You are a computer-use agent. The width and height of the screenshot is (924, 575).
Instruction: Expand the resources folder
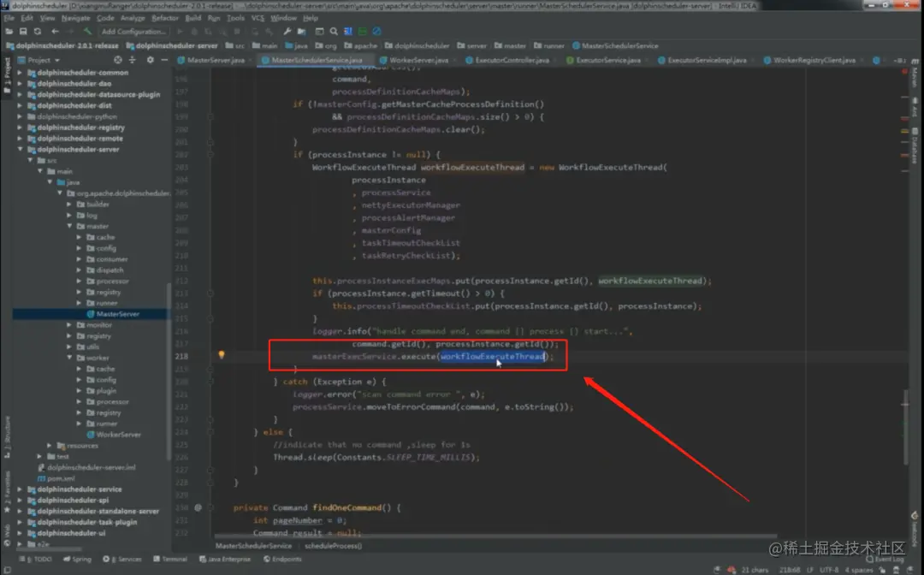(50, 446)
